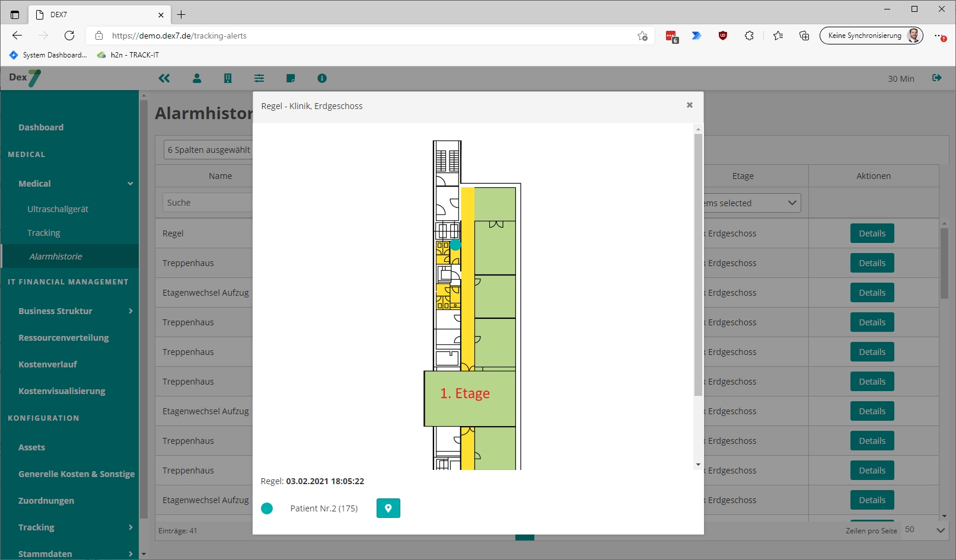Expand the Tracking configuration submenu arrow

130,527
